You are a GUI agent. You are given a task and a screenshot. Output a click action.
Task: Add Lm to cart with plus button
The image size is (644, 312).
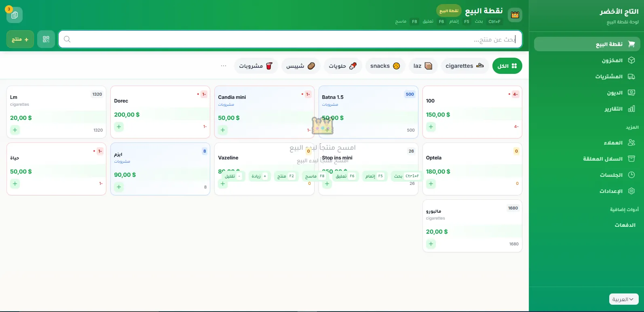point(15,130)
